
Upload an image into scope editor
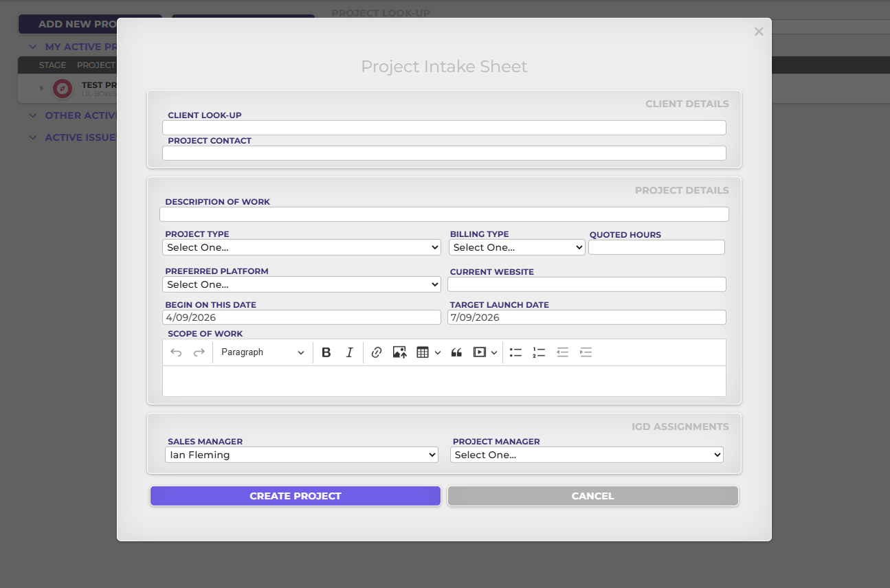coord(400,352)
